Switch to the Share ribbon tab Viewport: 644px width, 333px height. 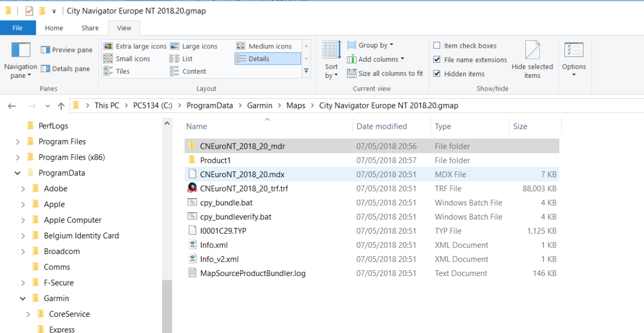point(90,28)
